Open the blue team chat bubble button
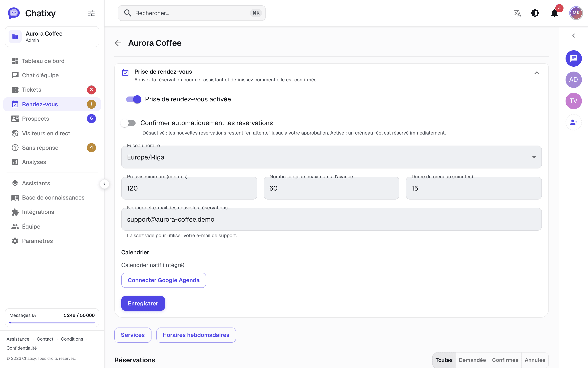Viewport: 588px width, 368px height. 574,58
